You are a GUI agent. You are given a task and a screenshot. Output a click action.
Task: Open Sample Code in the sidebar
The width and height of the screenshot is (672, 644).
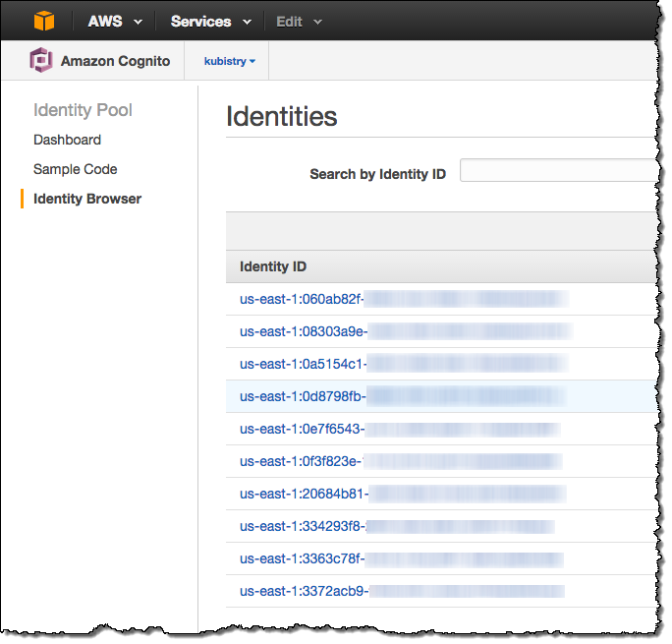[x=75, y=169]
